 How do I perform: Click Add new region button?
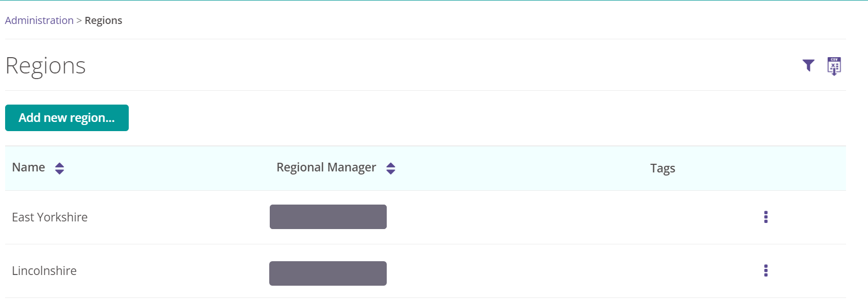(x=67, y=118)
